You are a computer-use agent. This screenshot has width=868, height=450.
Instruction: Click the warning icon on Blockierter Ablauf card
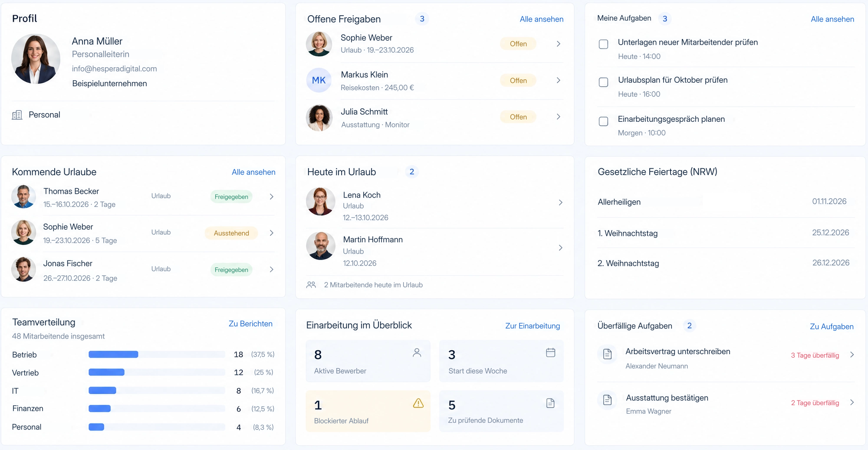[x=418, y=403]
